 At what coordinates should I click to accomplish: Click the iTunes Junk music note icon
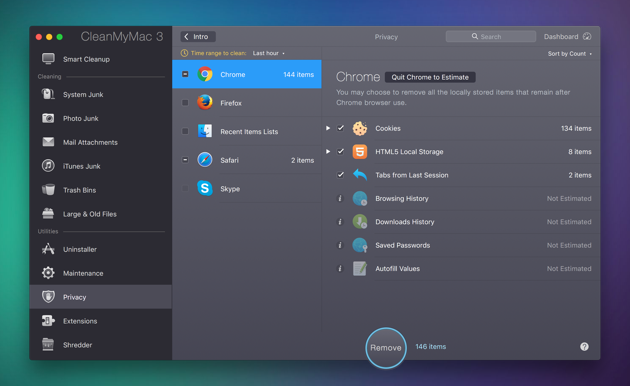(x=48, y=165)
